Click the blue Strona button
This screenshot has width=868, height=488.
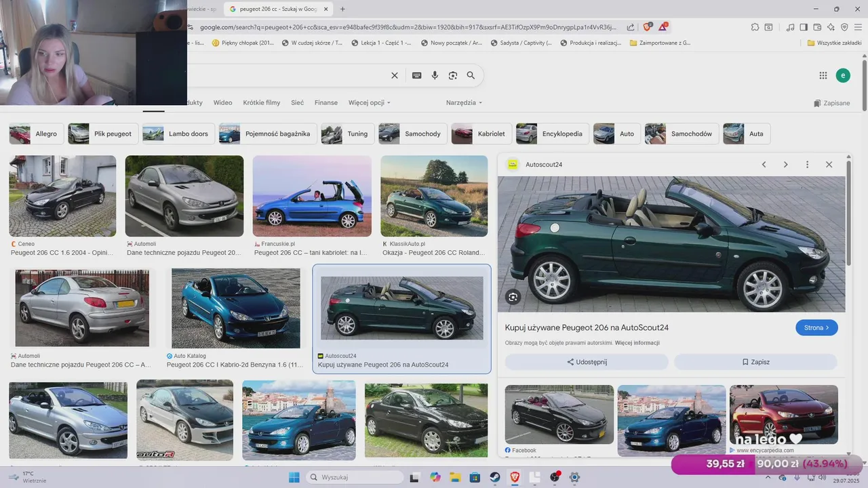tap(816, 327)
